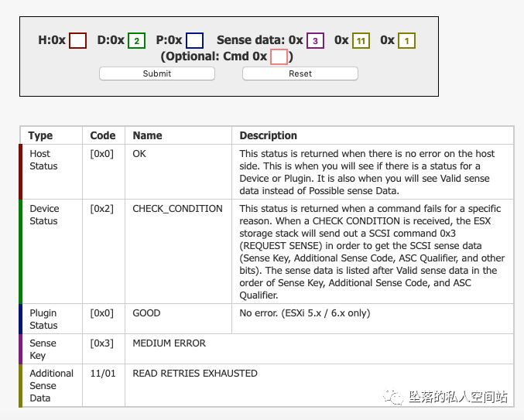Select the Plugin Status row label
524x420 pixels.
coord(43,319)
